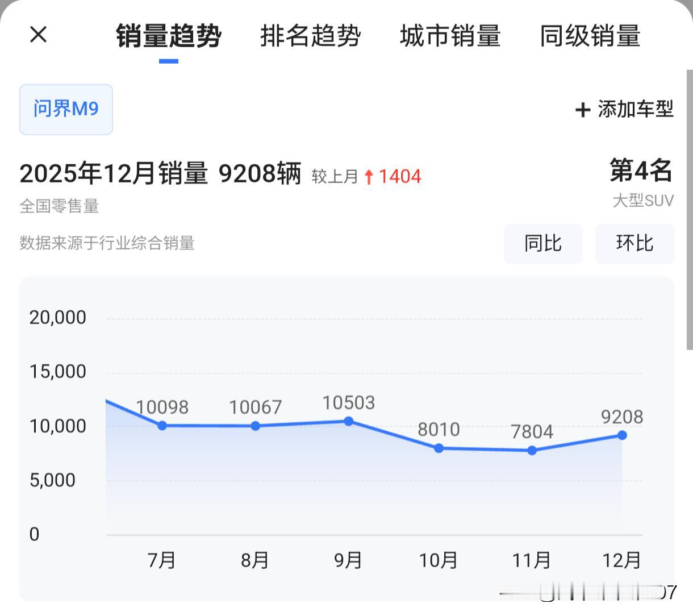Click the 较上月 change label

click(335, 177)
